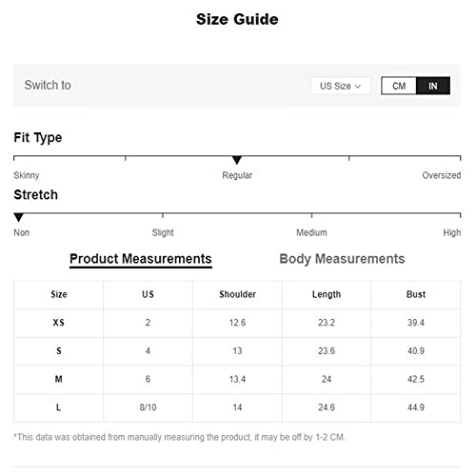Click the 8/10 US size cell

click(148, 407)
